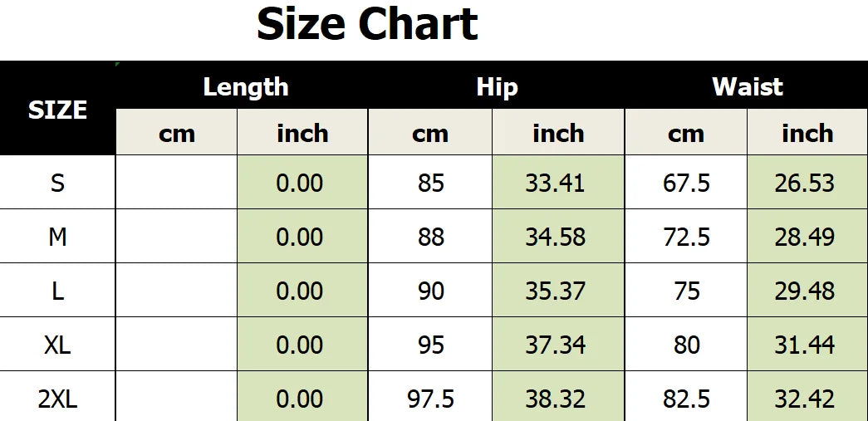Click the 32.42 waist inch cell
The height and width of the screenshot is (421, 868).
point(804,399)
